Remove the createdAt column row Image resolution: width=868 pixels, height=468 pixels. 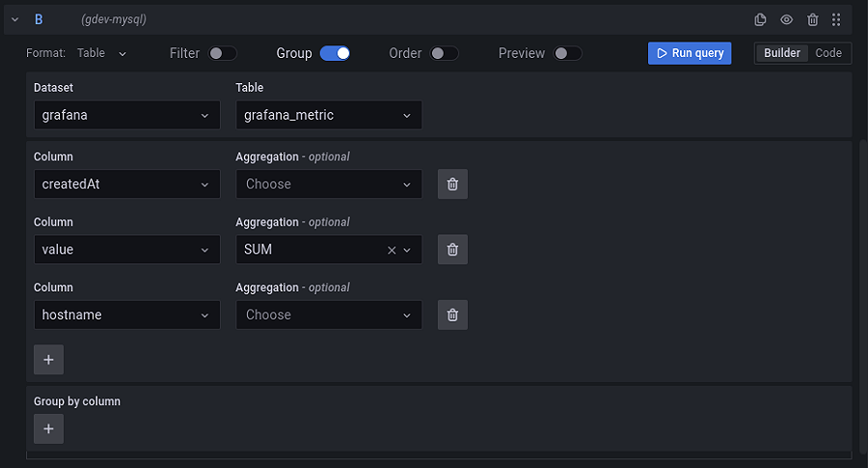[452, 184]
